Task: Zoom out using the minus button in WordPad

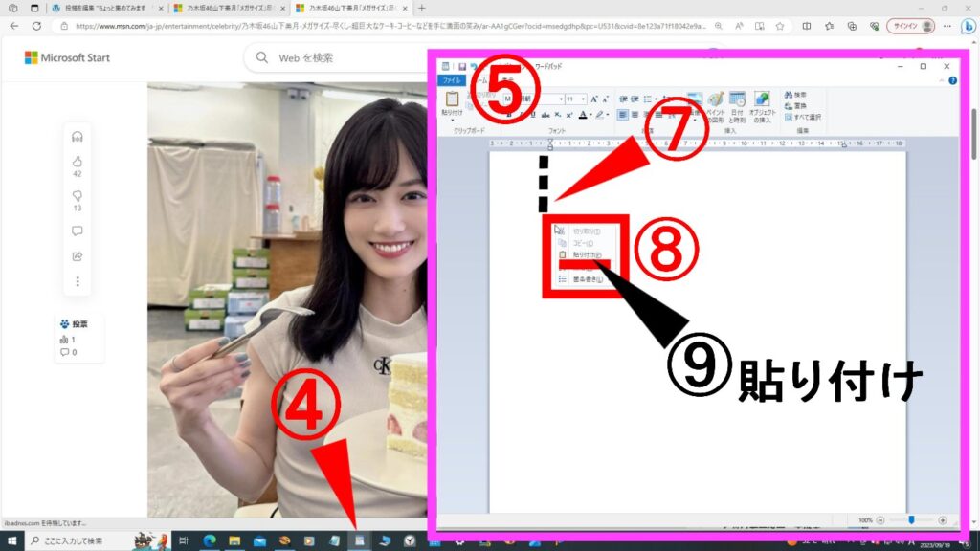Action: (x=880, y=520)
